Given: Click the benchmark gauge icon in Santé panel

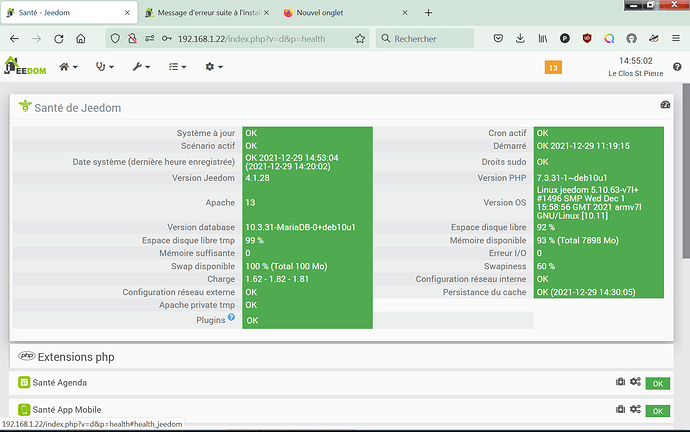Looking at the screenshot, I should point(665,105).
